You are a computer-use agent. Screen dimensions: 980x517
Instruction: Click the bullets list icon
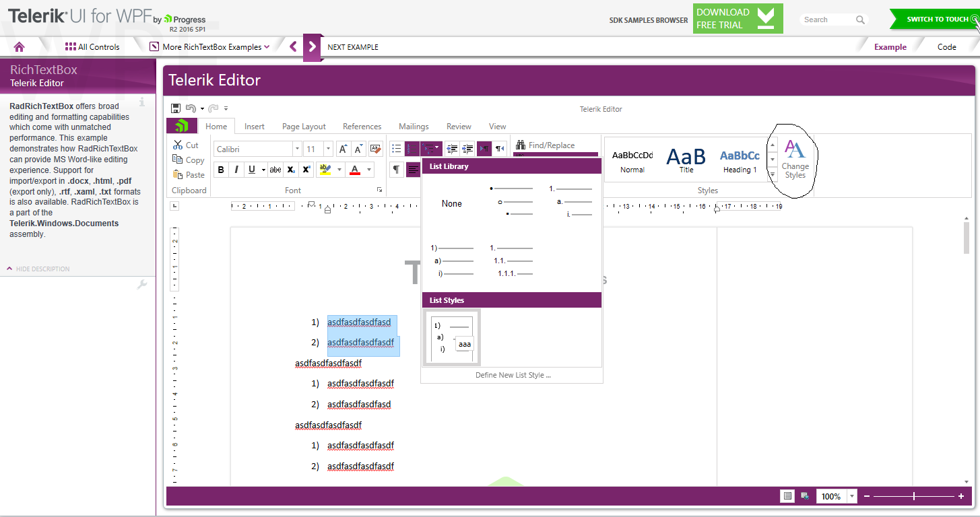tap(397, 149)
